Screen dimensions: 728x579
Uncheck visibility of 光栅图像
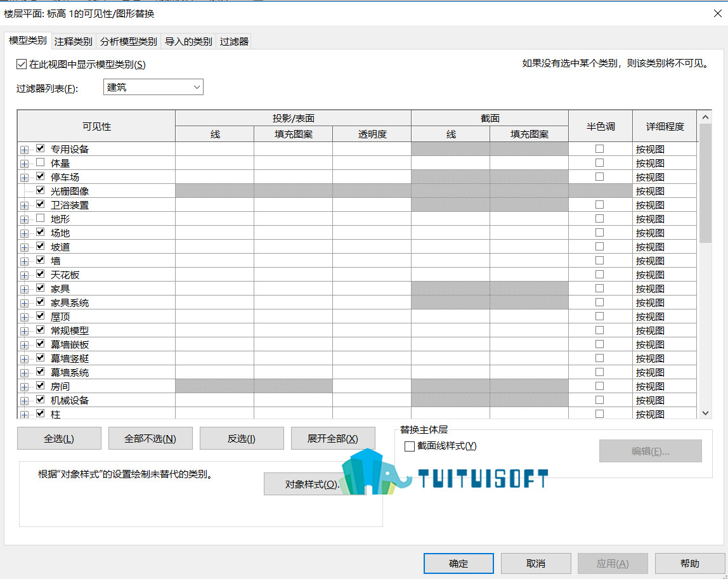[x=41, y=190]
